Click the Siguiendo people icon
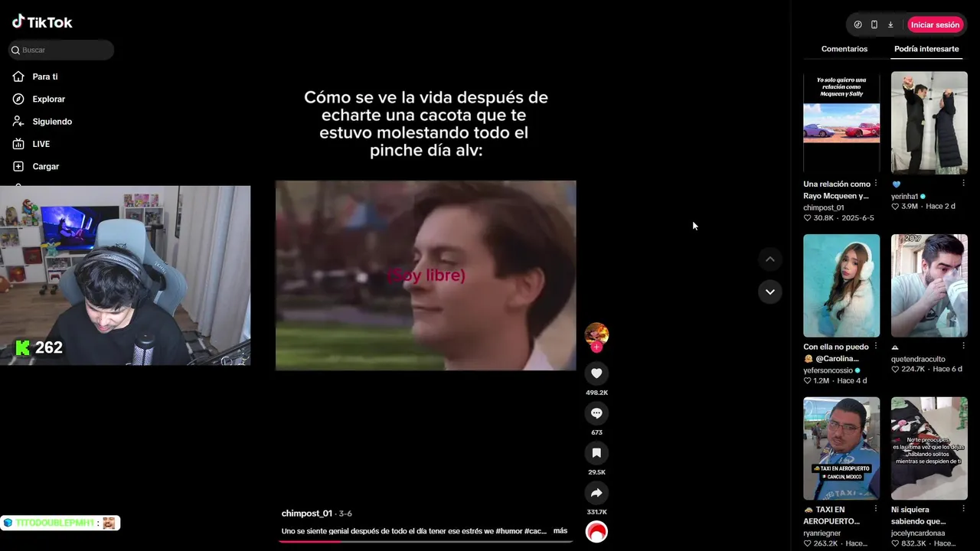Image resolution: width=980 pixels, height=551 pixels. (18, 122)
